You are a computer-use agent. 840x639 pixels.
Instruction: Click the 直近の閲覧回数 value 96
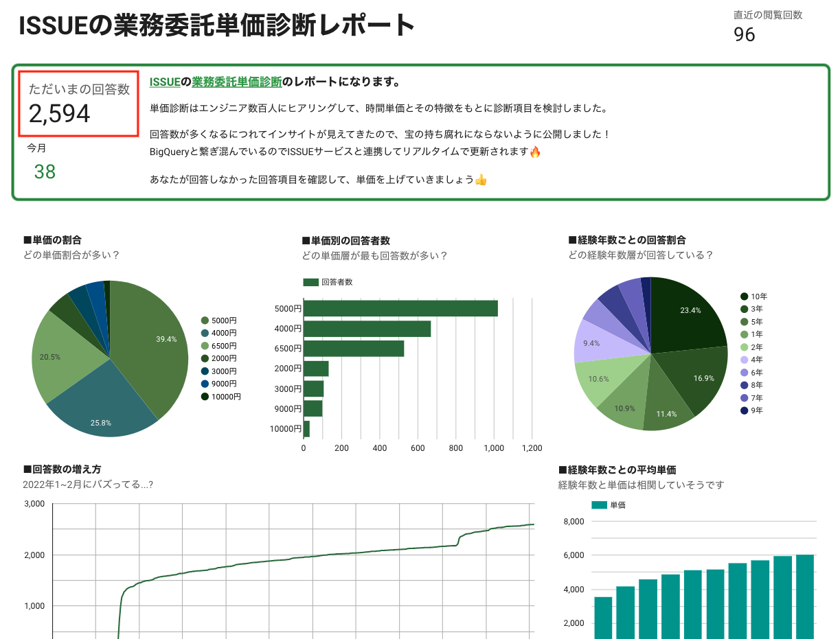[x=745, y=34]
